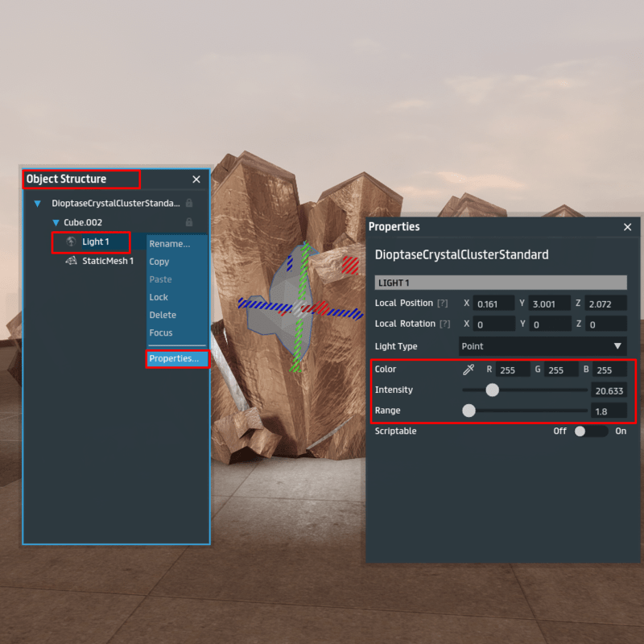Click Focus in the context menu
This screenshot has width=644, height=644.
click(161, 332)
